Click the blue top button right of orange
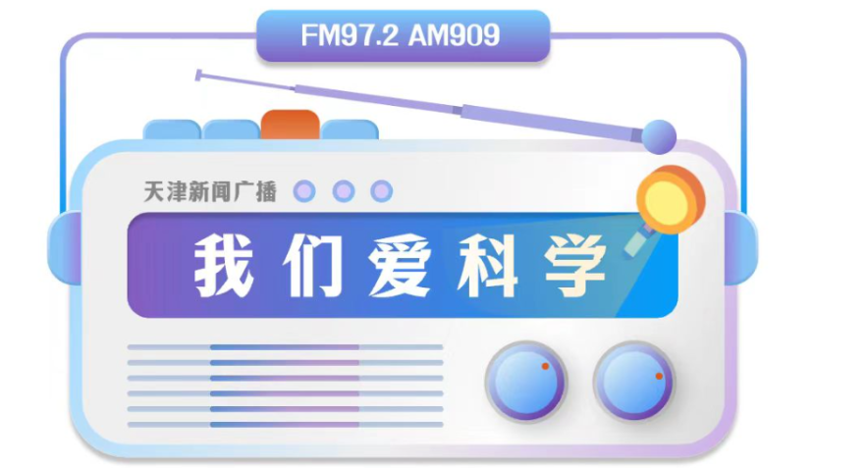This screenshot has width=868, height=468. coord(350,130)
